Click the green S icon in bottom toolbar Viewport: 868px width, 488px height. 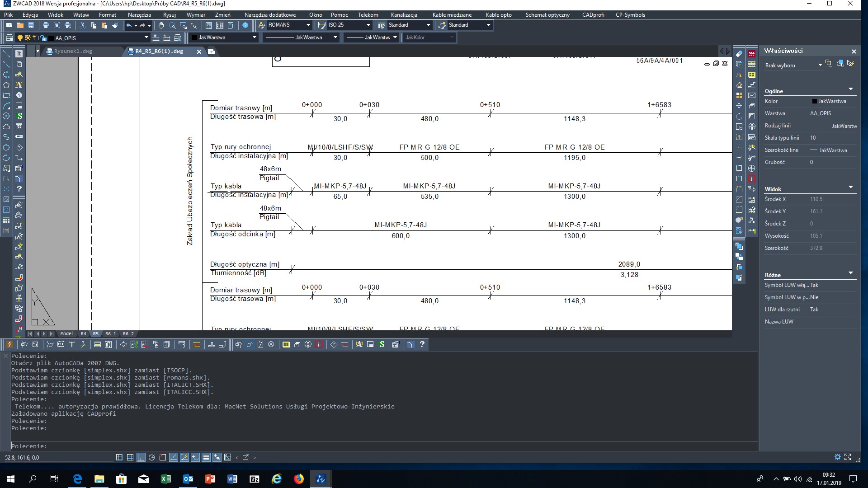click(382, 344)
